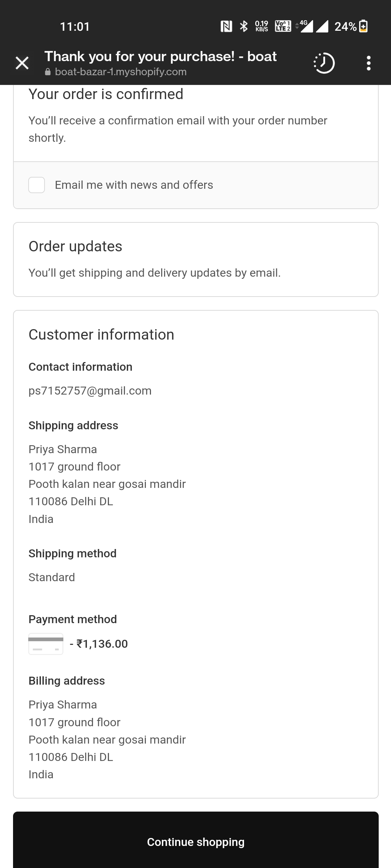Tap the clock icon in browser toolbar
The image size is (391, 868).
pyautogui.click(x=324, y=63)
